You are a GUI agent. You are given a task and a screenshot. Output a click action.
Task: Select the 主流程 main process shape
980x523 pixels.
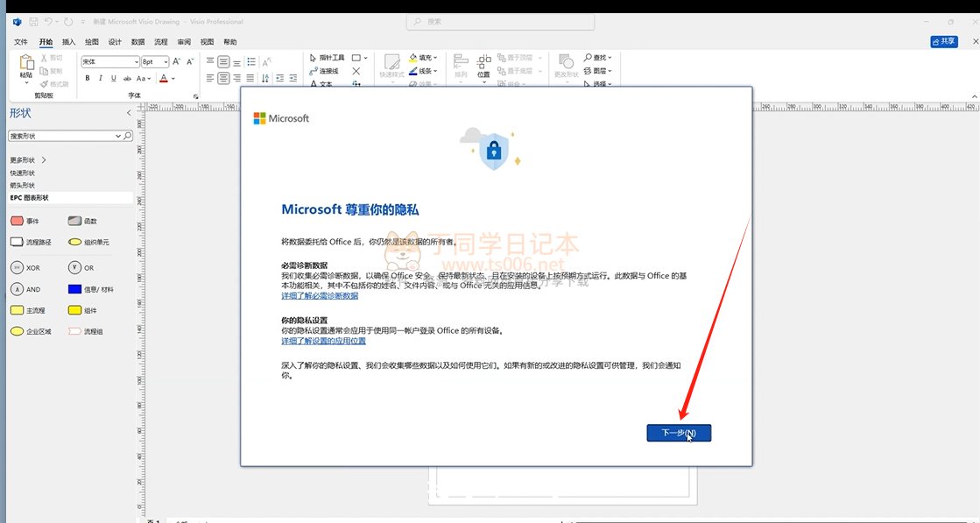point(27,310)
